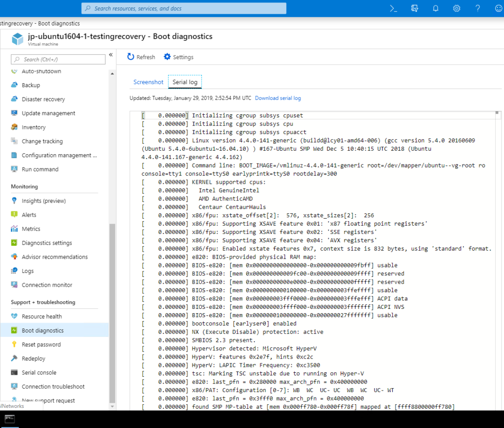504x428 pixels.
Task: Click the Refresh button label
Action: (146, 57)
